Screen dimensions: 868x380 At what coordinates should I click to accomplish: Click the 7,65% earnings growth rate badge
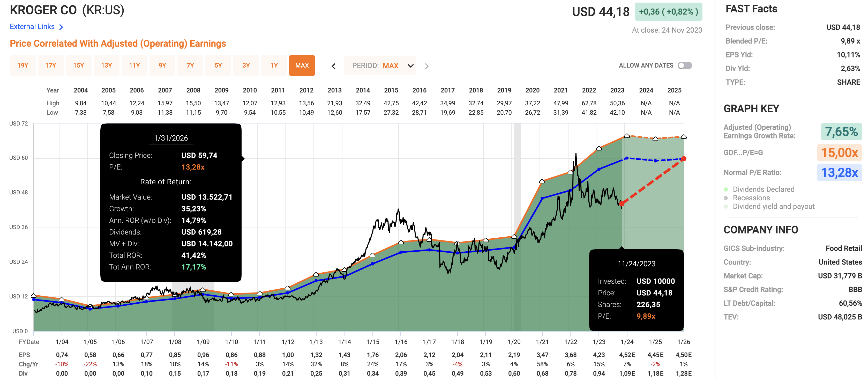(841, 131)
